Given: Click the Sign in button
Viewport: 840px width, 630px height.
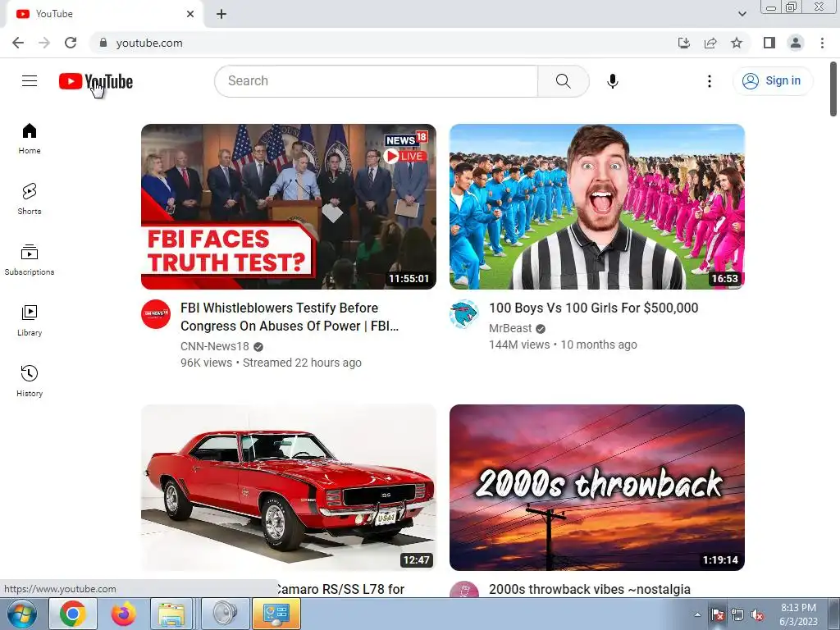Looking at the screenshot, I should tap(772, 81).
